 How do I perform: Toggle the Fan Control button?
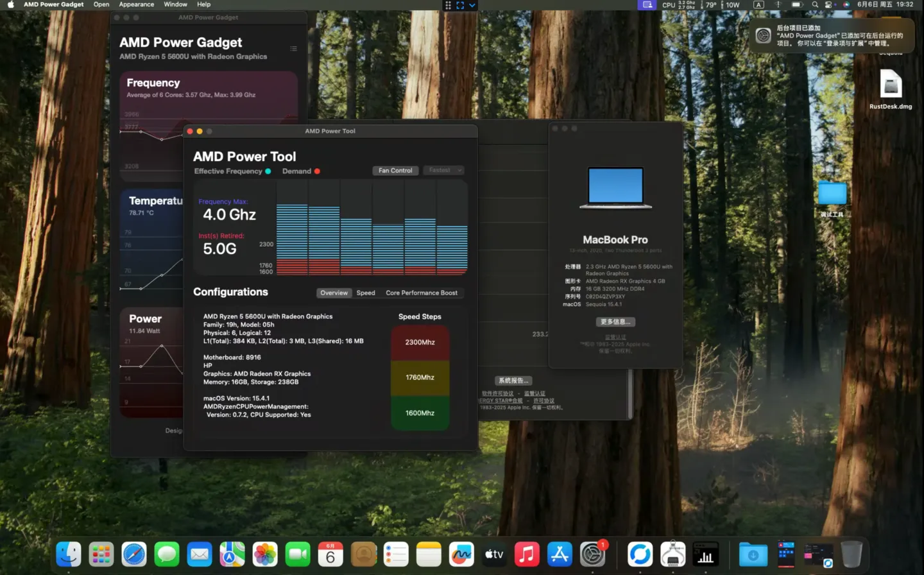[x=395, y=171]
